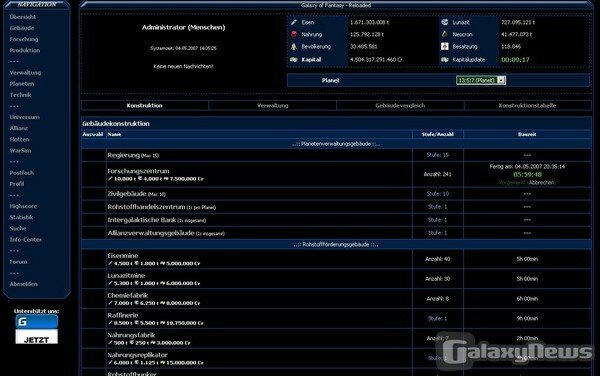Select the Rohstoffhandelszentrum building name
The image size is (600, 376).
click(146, 207)
